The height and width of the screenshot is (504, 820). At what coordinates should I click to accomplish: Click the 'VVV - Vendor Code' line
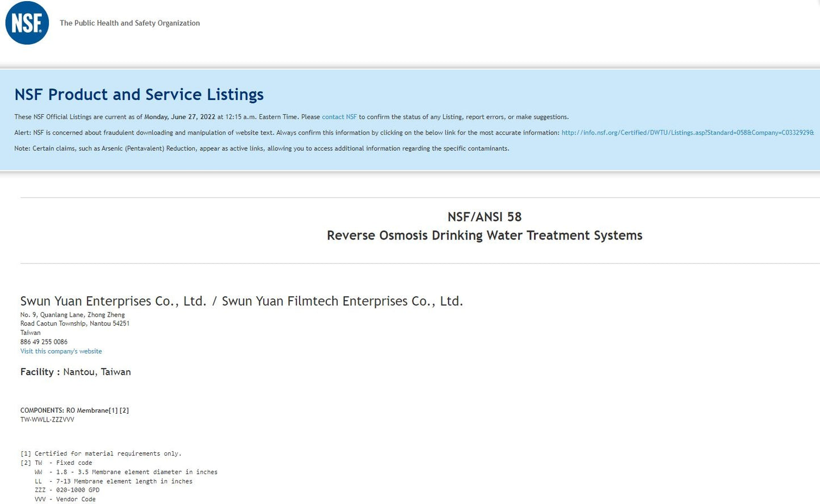(65, 499)
